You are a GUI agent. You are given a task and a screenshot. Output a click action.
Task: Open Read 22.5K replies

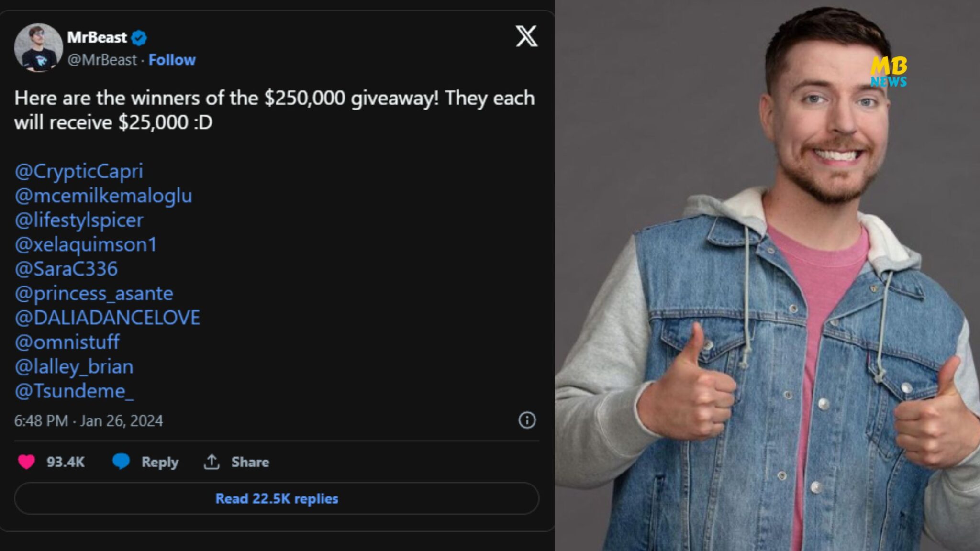click(276, 499)
